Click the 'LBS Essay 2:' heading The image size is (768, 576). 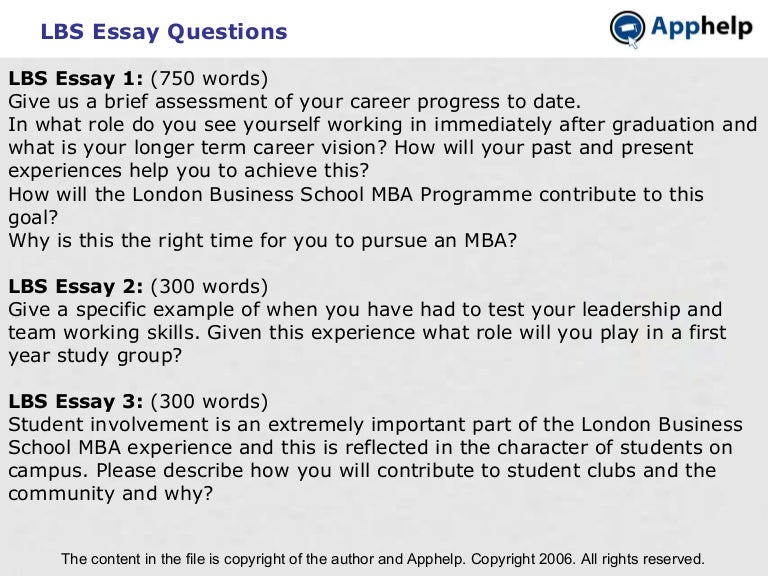coord(76,286)
